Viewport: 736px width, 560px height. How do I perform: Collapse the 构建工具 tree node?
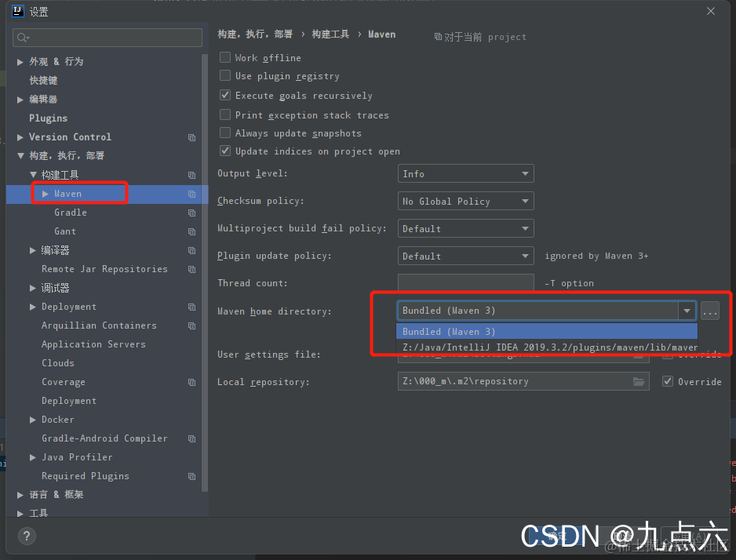33,175
